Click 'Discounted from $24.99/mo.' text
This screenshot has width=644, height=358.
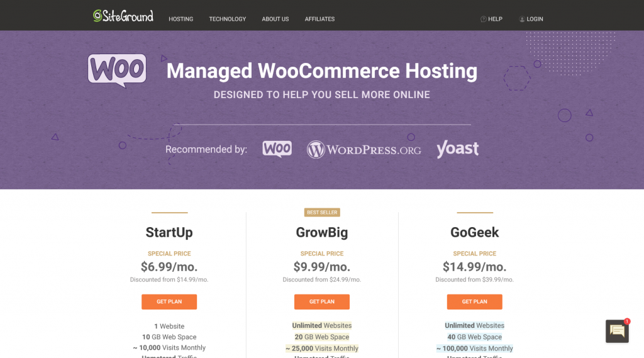(322, 279)
